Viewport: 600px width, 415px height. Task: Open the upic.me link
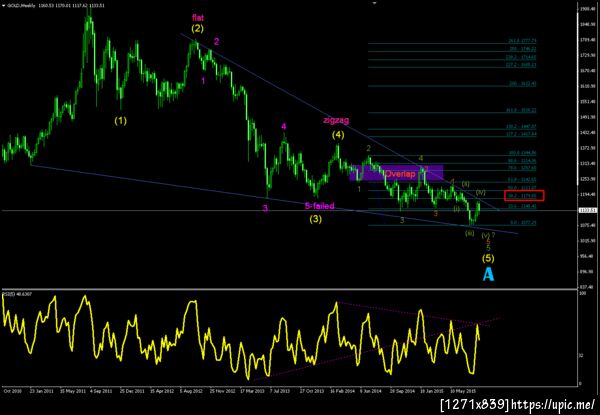[x=553, y=404]
